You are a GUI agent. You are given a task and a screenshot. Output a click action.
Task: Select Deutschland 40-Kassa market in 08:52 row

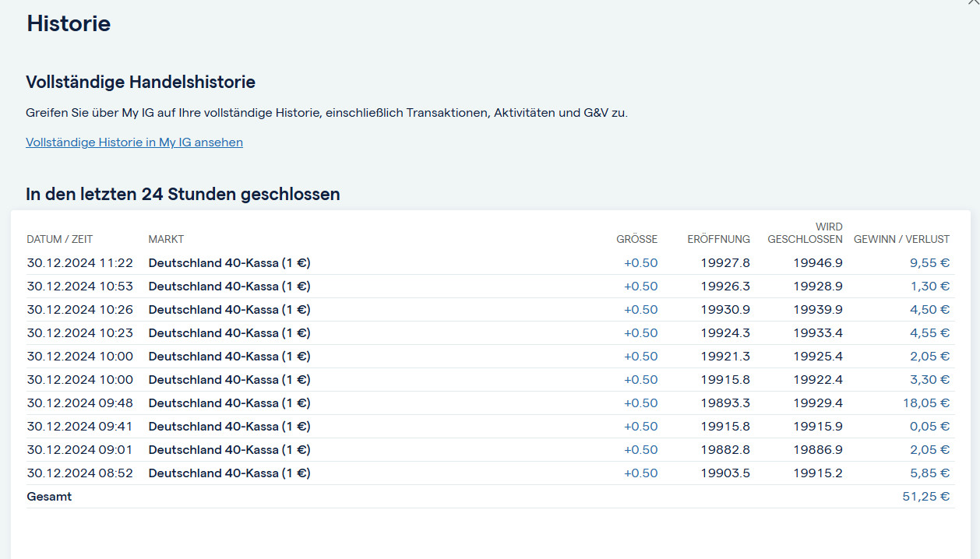[229, 473]
